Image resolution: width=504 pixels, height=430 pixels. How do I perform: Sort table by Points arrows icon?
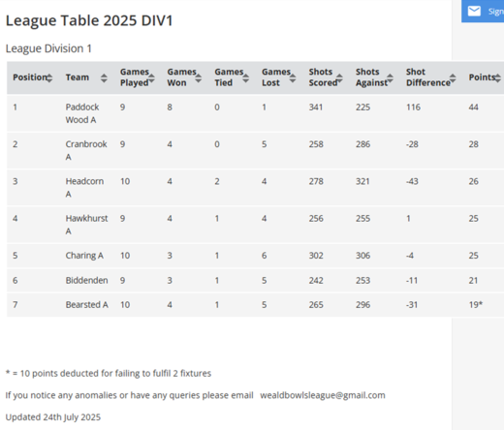pos(498,77)
